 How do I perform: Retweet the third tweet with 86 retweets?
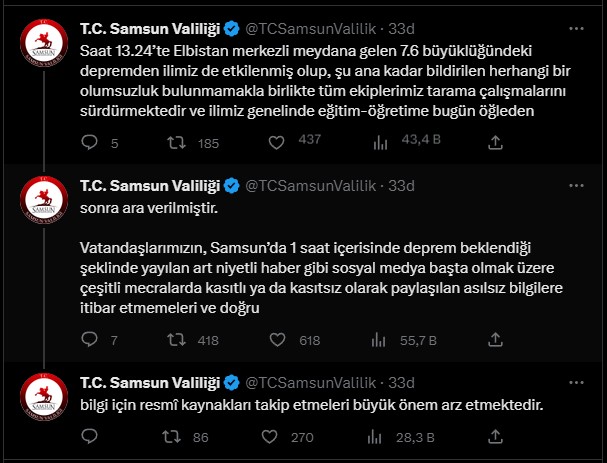tap(171, 437)
